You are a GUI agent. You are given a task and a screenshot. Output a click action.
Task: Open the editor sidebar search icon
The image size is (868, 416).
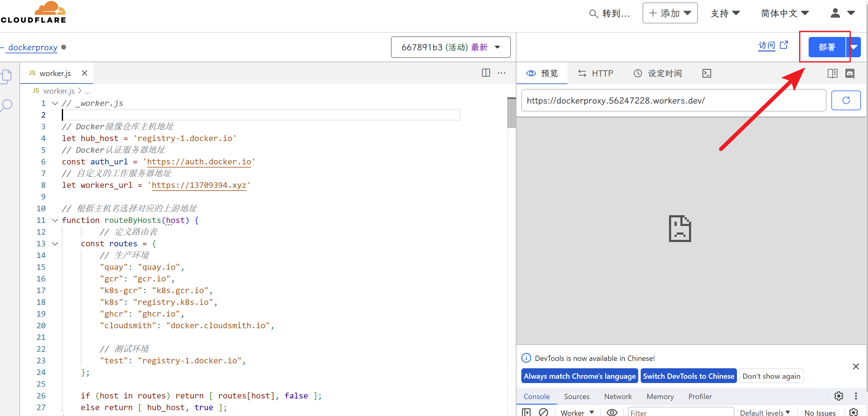pos(6,106)
